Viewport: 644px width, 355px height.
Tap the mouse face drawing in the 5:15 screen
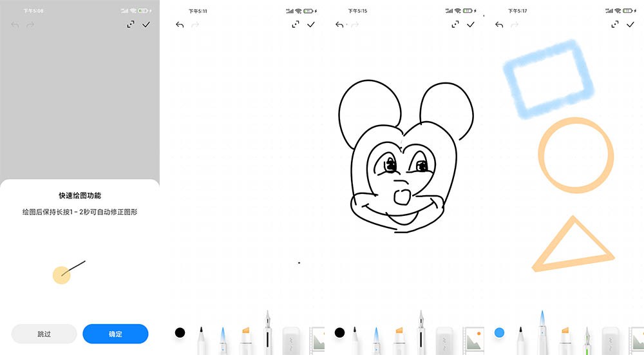pyautogui.click(x=405, y=156)
